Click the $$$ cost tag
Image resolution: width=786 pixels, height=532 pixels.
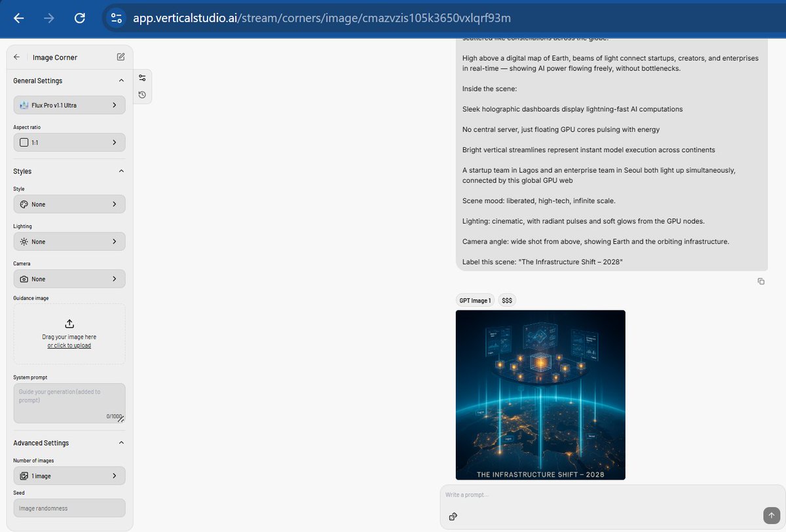pos(507,301)
